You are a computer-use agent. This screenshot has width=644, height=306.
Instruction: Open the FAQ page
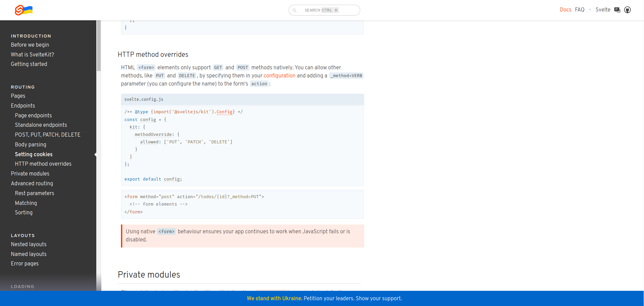click(579, 9)
